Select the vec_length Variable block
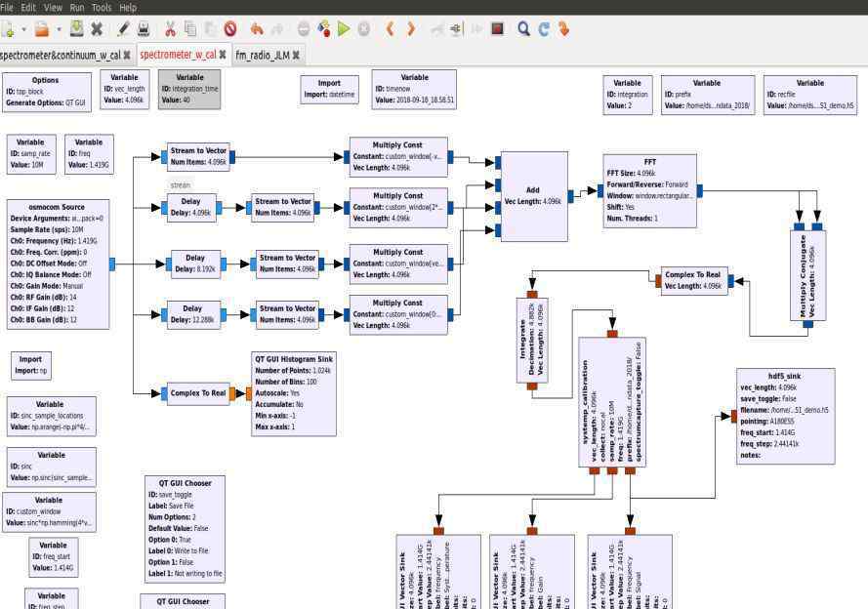Image resolution: width=868 pixels, height=609 pixels. 125,89
